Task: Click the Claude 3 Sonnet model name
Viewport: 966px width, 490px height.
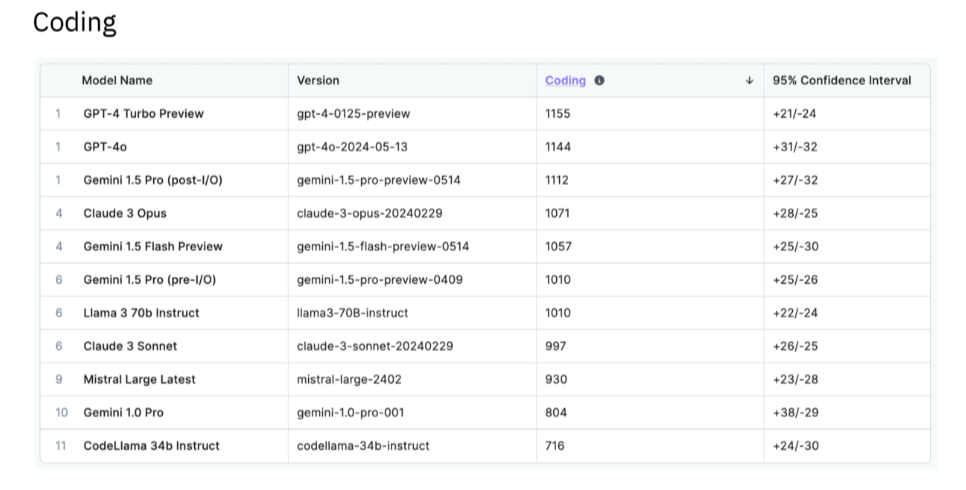Action: point(130,346)
